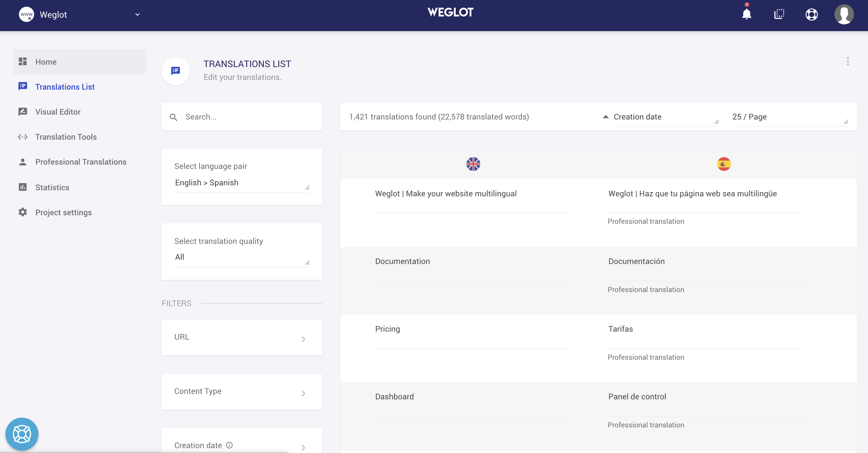Viewport: 868px width, 453px height.
Task: Open the English > Spanish language pair dropdown
Action: coord(242,183)
